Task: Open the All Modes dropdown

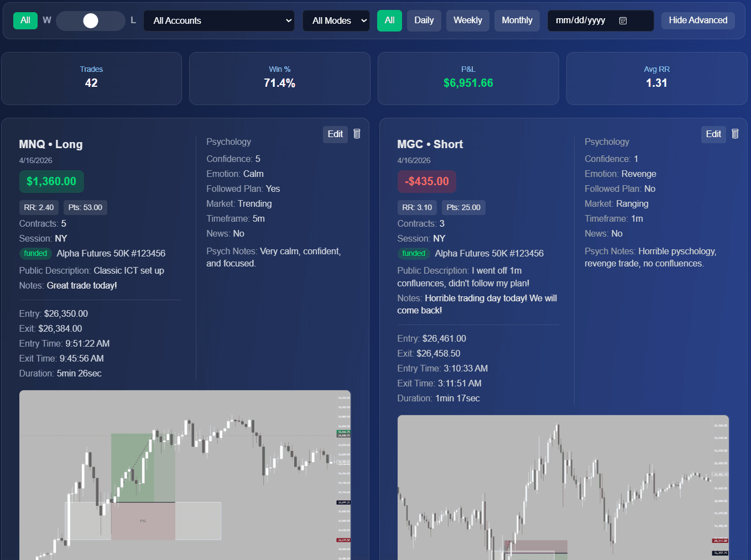Action: (336, 20)
